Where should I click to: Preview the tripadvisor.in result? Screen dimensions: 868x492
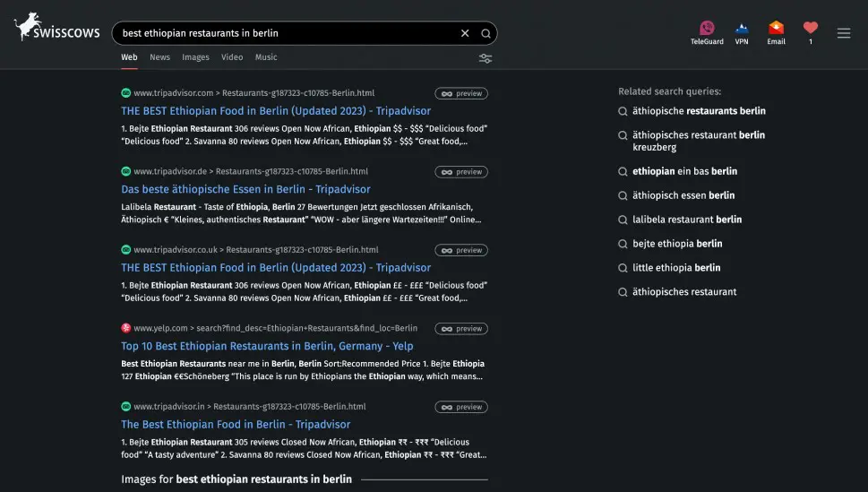click(461, 407)
